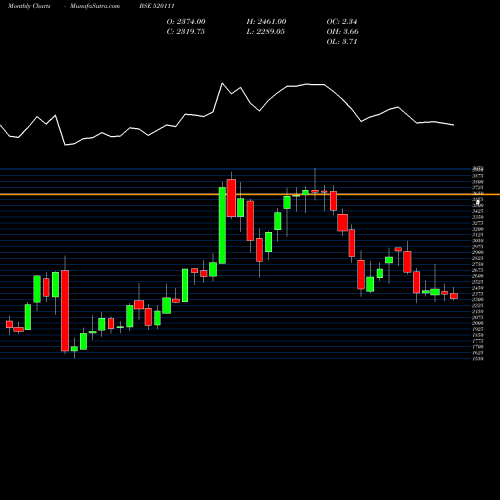The height and width of the screenshot is (500, 500).
Task: Click the "OC: 2.34" reading
Action: (x=342, y=22)
